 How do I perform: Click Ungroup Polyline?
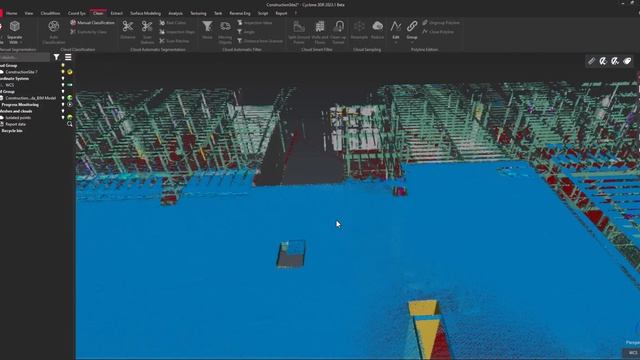[x=441, y=23]
